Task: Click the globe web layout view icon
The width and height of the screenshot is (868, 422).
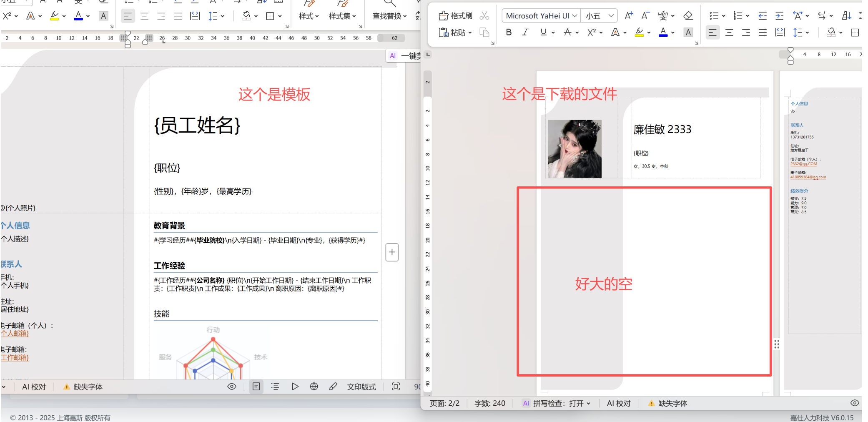Action: pyautogui.click(x=314, y=387)
